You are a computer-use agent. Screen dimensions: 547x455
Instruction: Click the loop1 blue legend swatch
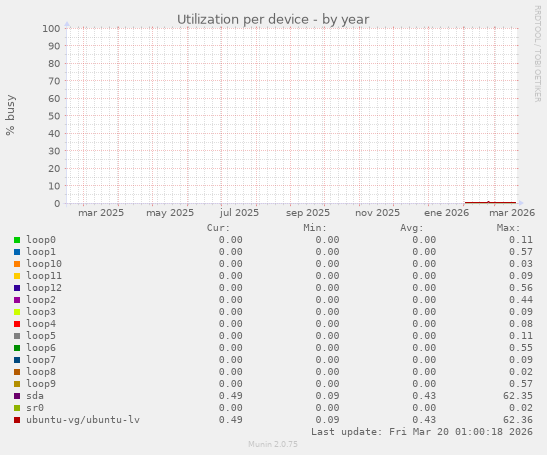17,252
